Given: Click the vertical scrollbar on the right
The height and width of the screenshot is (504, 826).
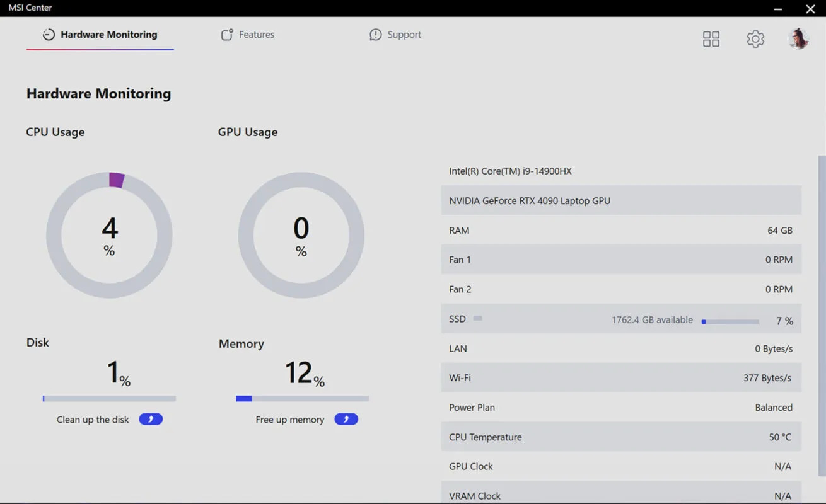Looking at the screenshot, I should tap(821, 315).
